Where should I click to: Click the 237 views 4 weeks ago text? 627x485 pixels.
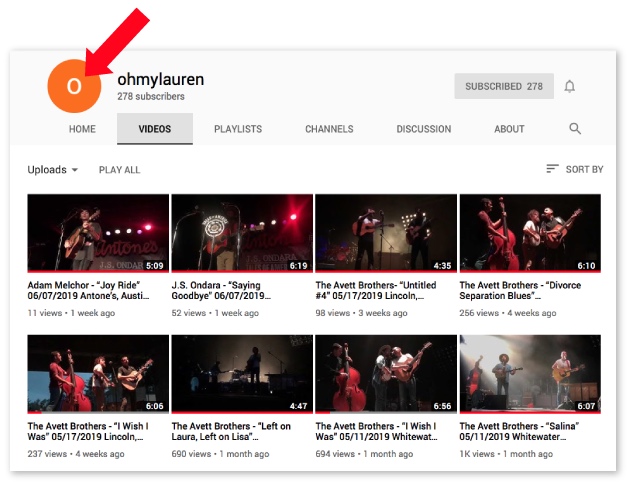(x=76, y=453)
